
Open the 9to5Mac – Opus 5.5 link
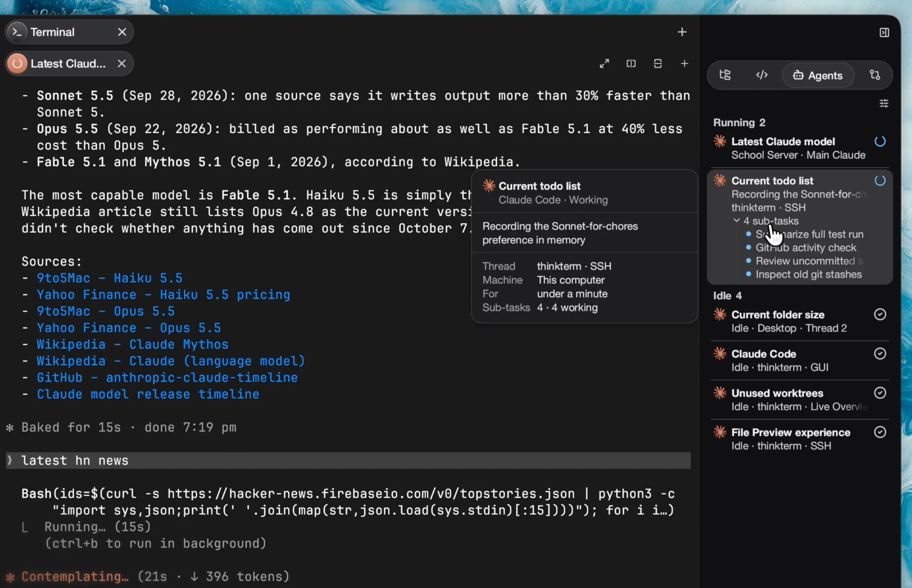pyautogui.click(x=106, y=311)
